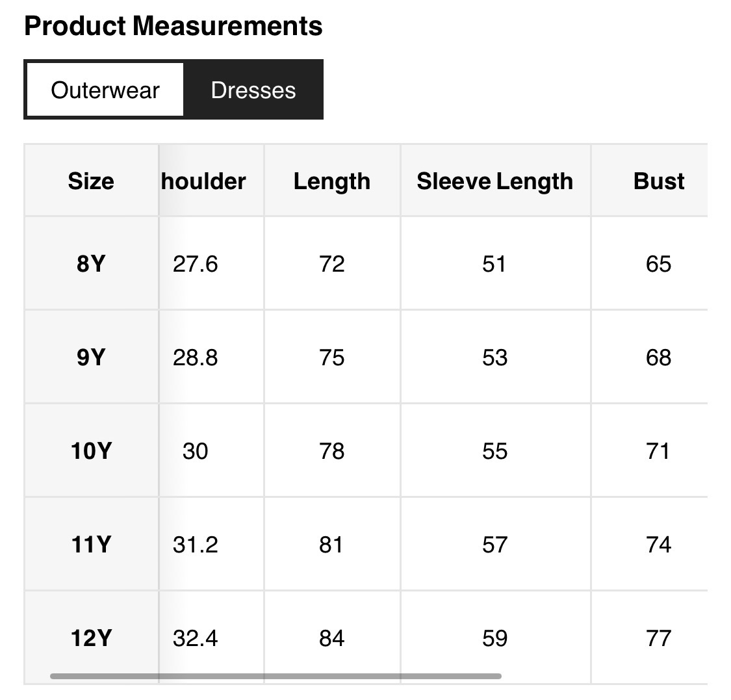Click the 10Y sleeve length value 55

(x=494, y=451)
